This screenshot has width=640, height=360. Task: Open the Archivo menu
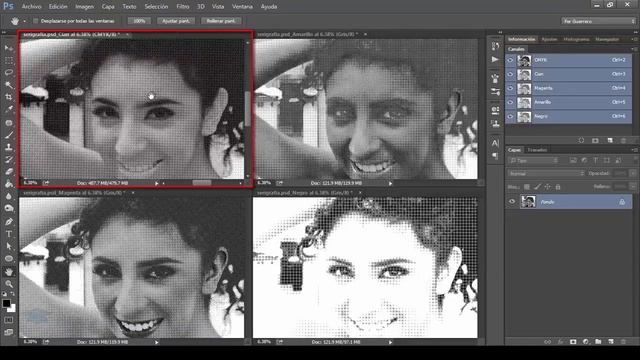pos(31,7)
